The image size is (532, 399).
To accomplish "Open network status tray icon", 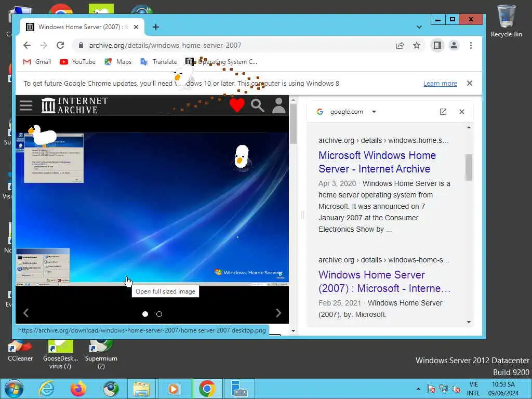I will tap(444, 389).
